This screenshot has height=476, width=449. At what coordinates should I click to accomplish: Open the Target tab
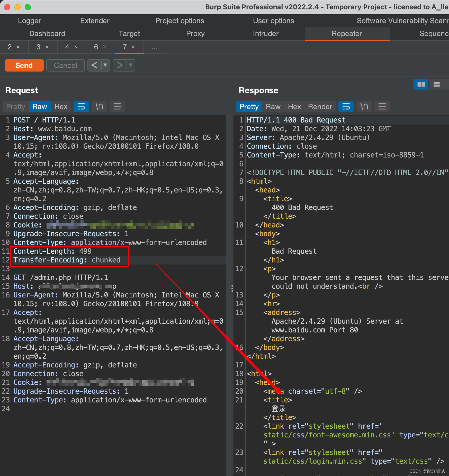pos(129,33)
